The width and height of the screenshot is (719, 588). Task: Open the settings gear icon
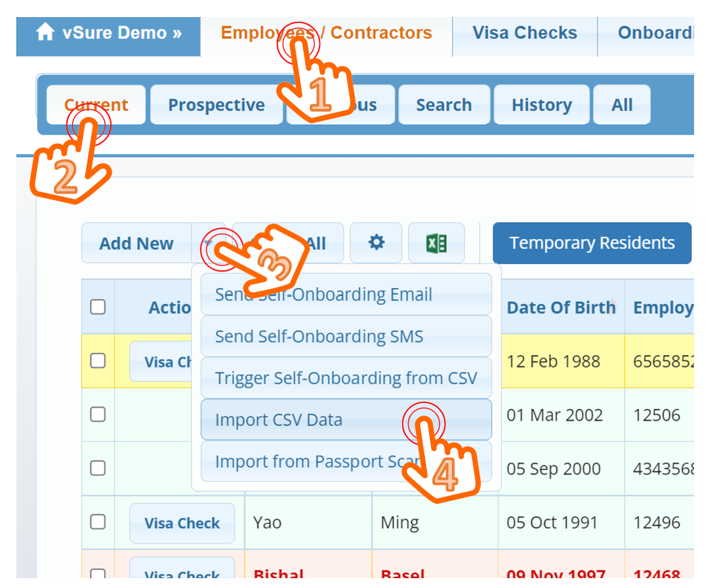pos(376,243)
